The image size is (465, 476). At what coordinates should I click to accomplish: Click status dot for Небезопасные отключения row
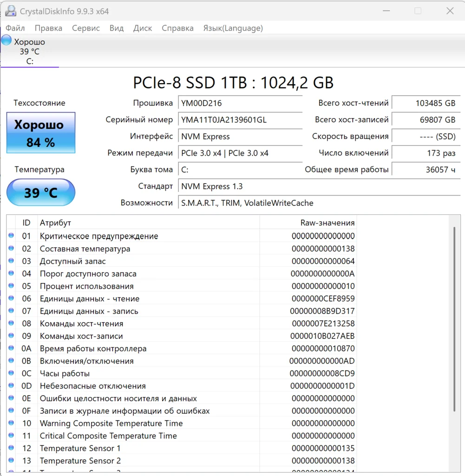11,385
